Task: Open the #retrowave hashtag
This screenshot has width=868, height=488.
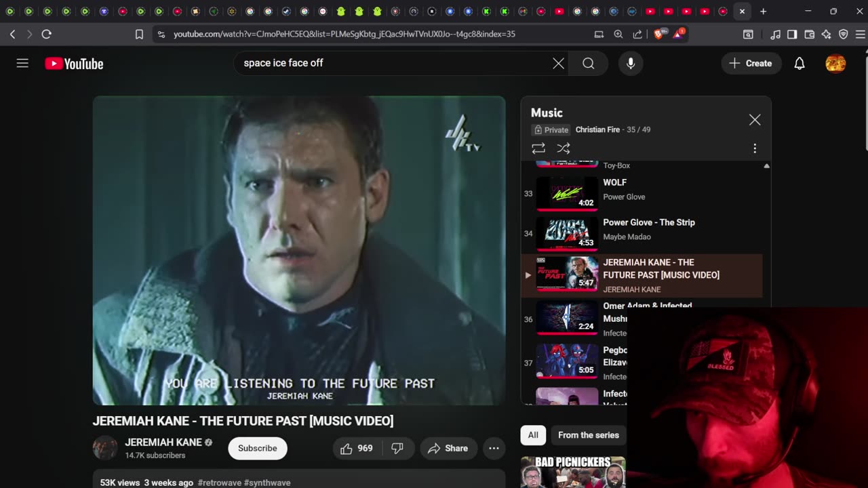Action: 219,483
